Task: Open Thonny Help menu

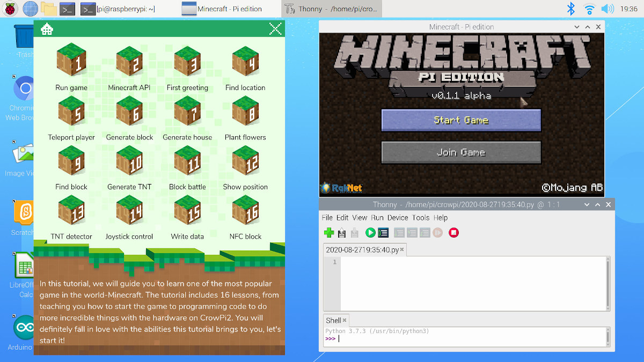Action: 441,218
